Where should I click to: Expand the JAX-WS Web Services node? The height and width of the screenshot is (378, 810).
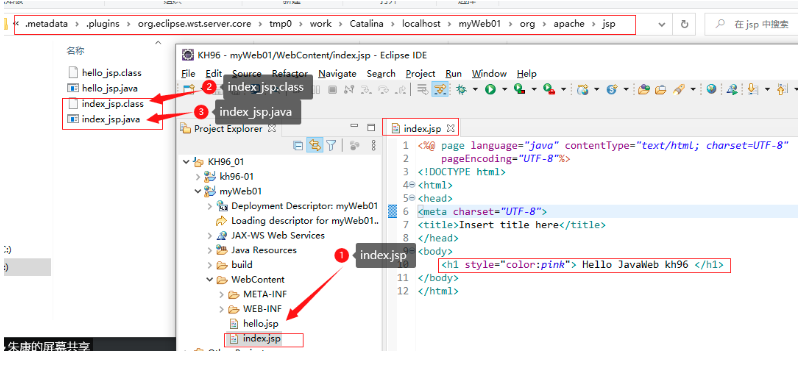209,235
